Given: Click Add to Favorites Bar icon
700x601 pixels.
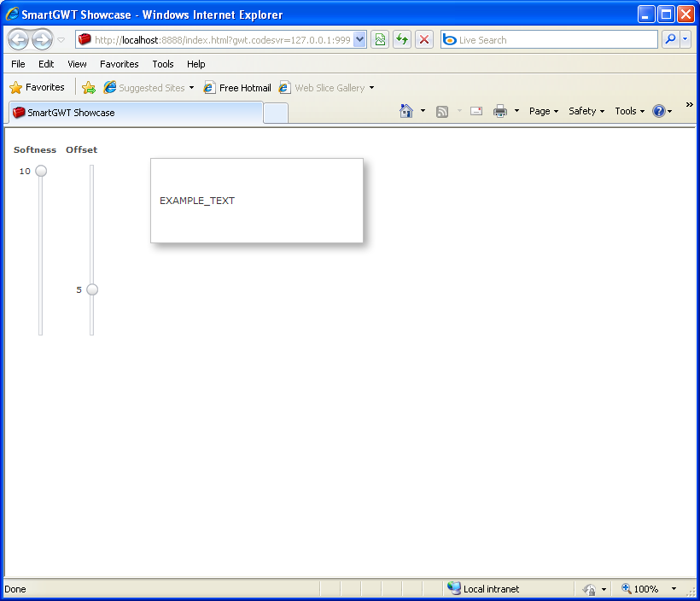Looking at the screenshot, I should [89, 88].
